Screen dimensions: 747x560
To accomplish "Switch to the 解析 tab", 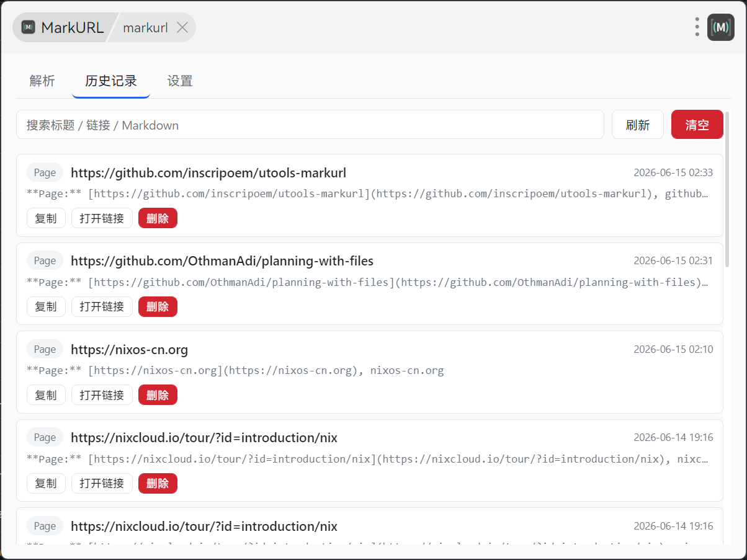I will [x=42, y=81].
